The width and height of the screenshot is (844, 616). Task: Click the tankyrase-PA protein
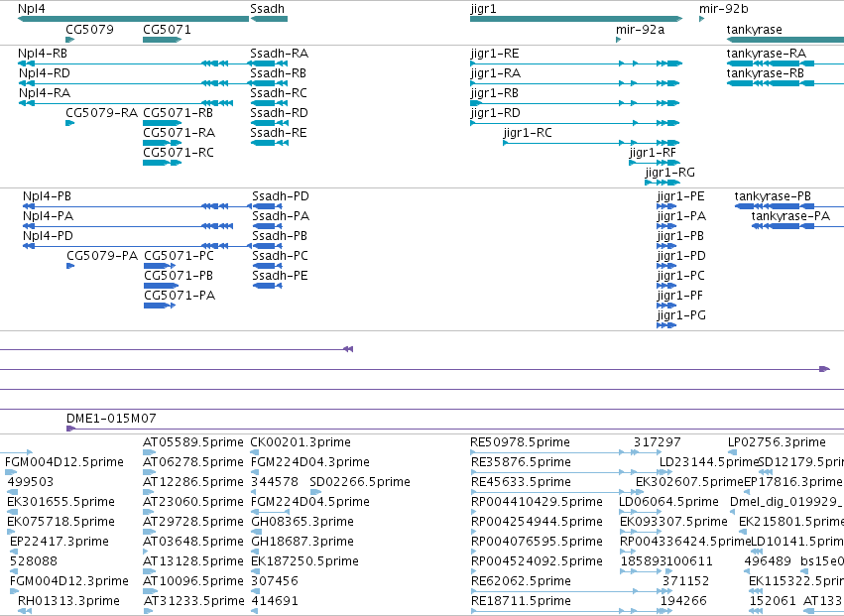(797, 226)
